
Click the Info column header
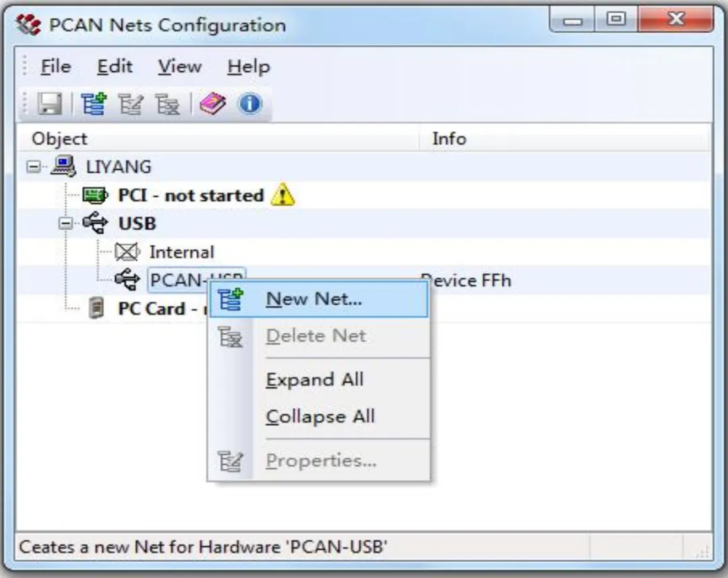[x=565, y=139]
